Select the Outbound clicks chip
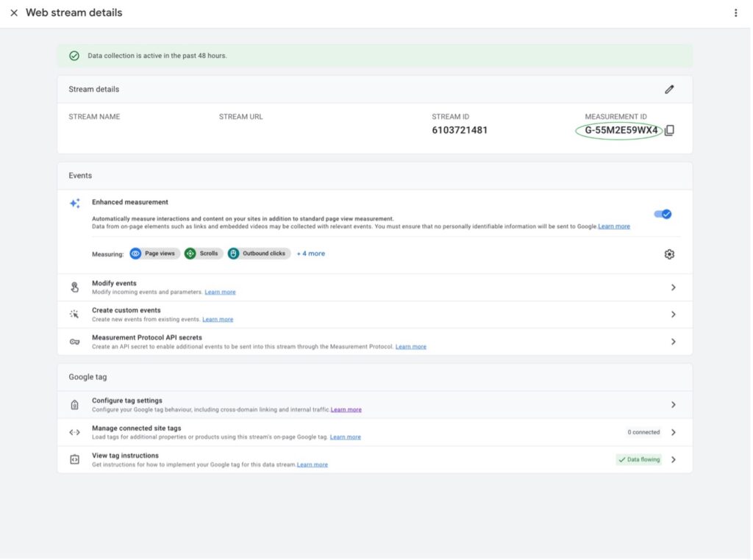This screenshot has height=560, width=753. point(259,254)
